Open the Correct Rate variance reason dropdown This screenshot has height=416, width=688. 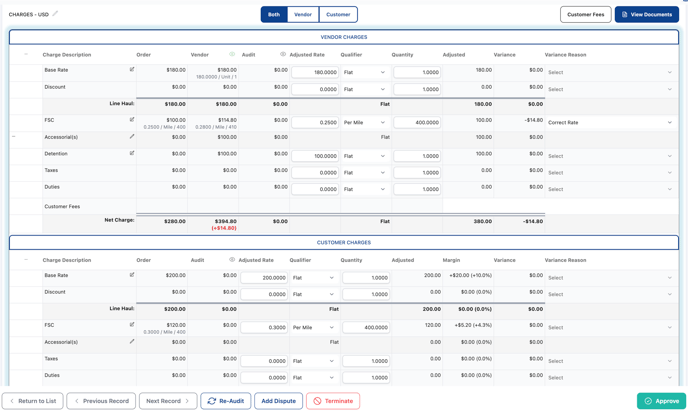[609, 123]
